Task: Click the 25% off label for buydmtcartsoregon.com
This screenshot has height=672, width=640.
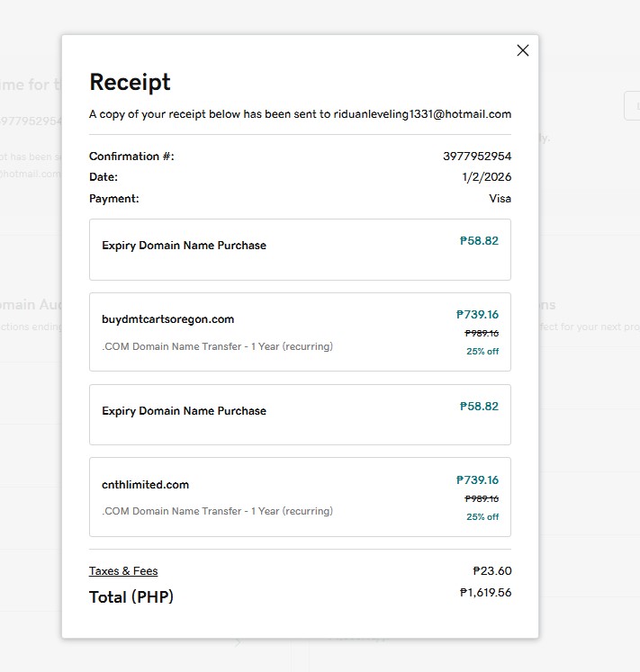Action: (x=482, y=352)
